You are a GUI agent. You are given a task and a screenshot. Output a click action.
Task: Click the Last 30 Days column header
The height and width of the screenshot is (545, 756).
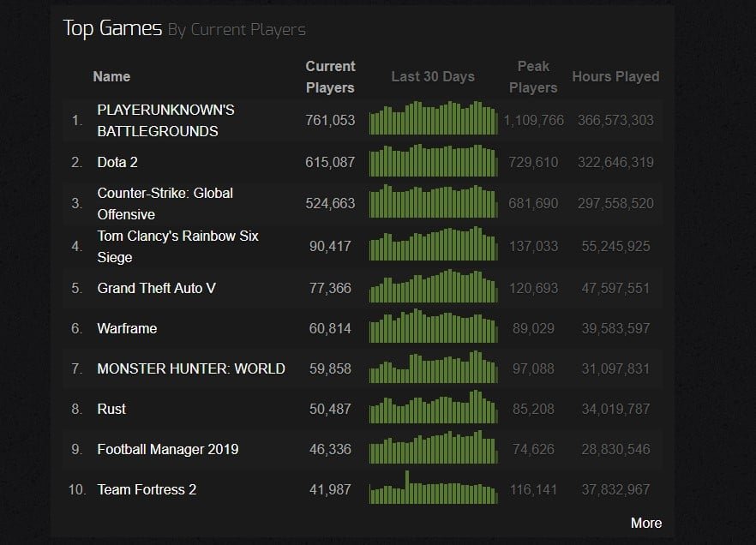(433, 76)
